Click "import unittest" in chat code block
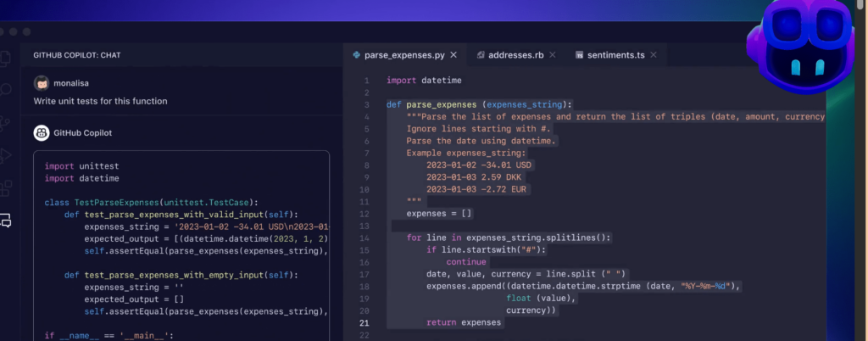Image resolution: width=868 pixels, height=341 pixels. (x=82, y=166)
